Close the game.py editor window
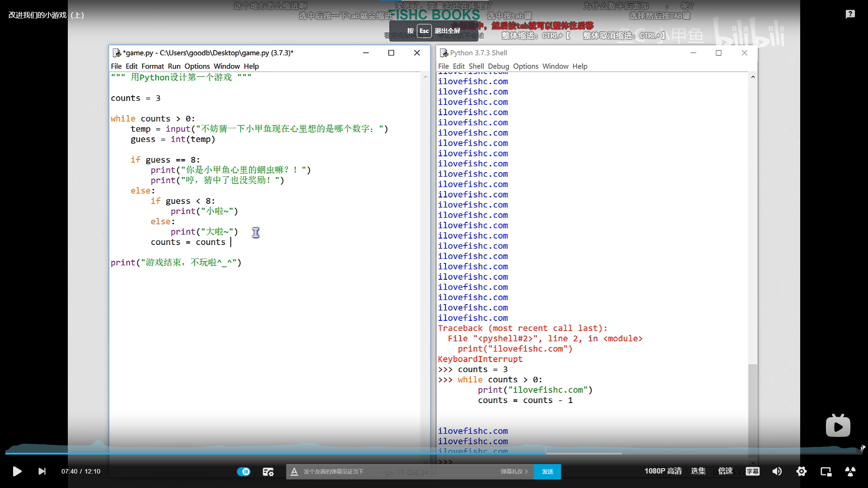Viewport: 868px width, 488px height. click(x=417, y=53)
